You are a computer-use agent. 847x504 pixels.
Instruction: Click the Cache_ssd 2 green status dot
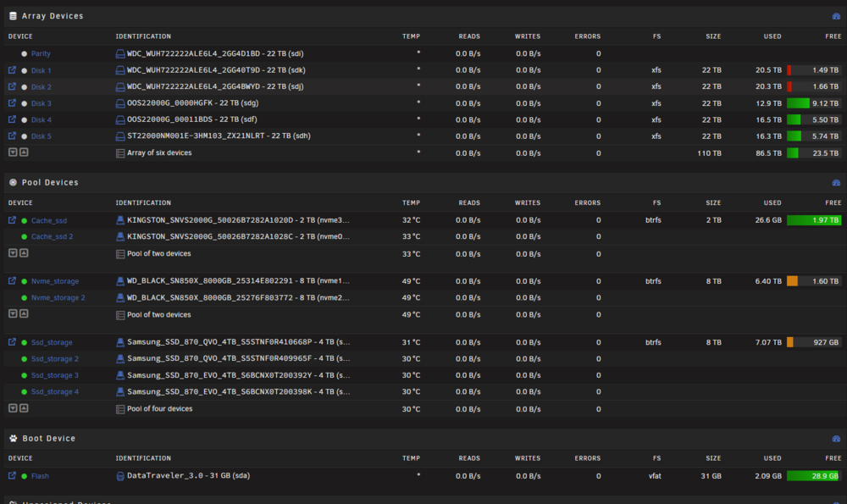click(25, 236)
